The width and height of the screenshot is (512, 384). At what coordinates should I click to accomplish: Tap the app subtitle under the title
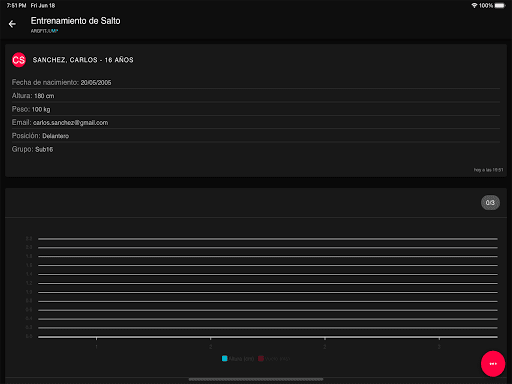44,31
